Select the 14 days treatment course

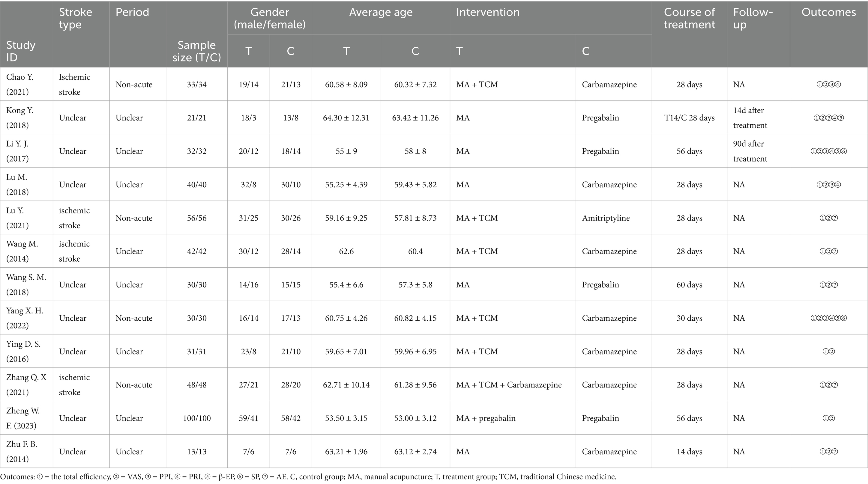click(689, 451)
